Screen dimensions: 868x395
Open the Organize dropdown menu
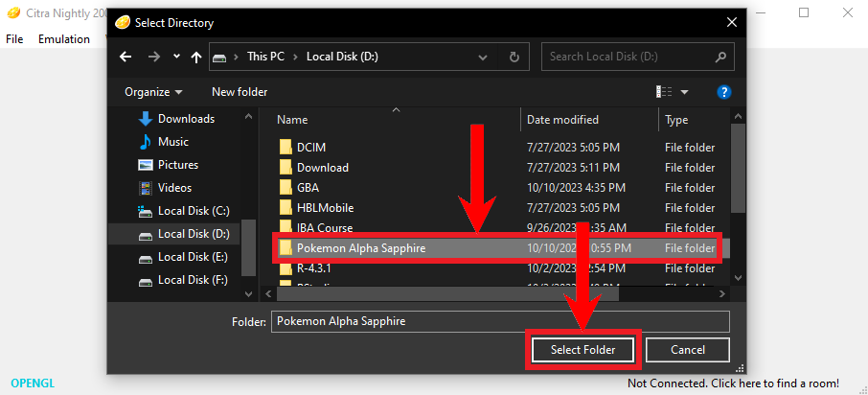click(153, 92)
